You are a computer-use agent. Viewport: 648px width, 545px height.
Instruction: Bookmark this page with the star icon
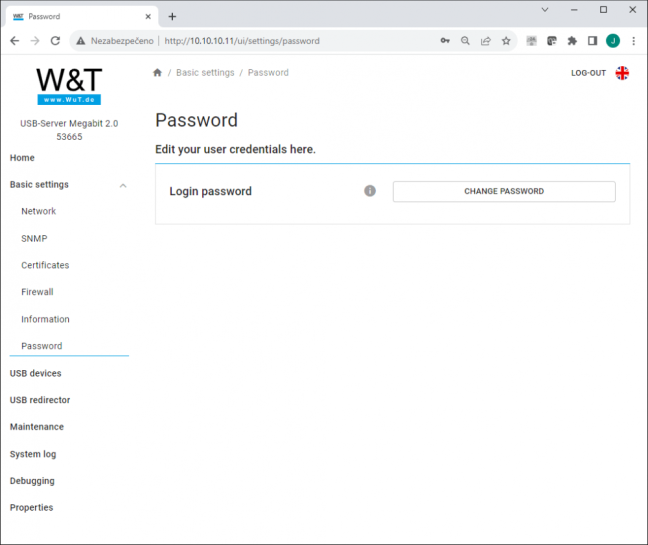[x=506, y=41]
